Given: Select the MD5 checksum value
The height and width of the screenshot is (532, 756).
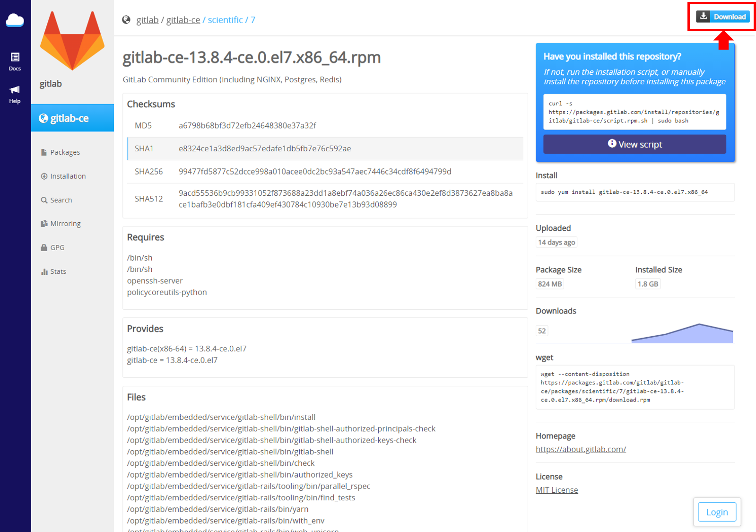Looking at the screenshot, I should [247, 126].
